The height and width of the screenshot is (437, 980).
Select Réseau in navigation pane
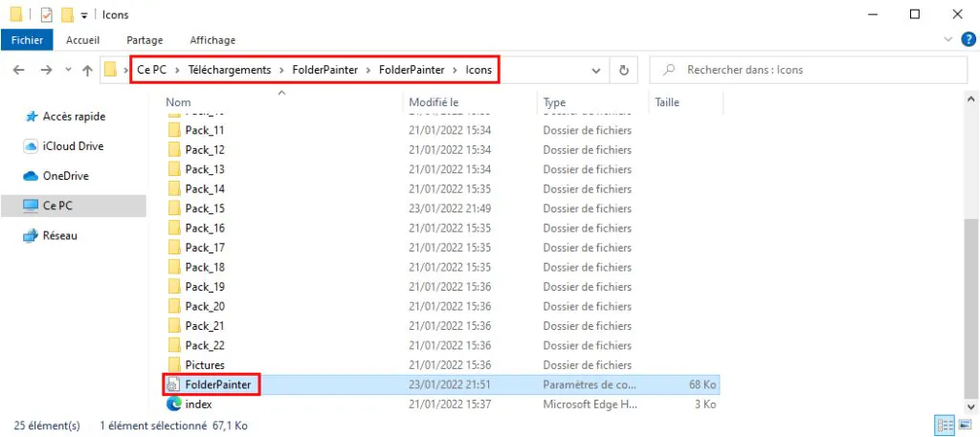(x=50, y=236)
